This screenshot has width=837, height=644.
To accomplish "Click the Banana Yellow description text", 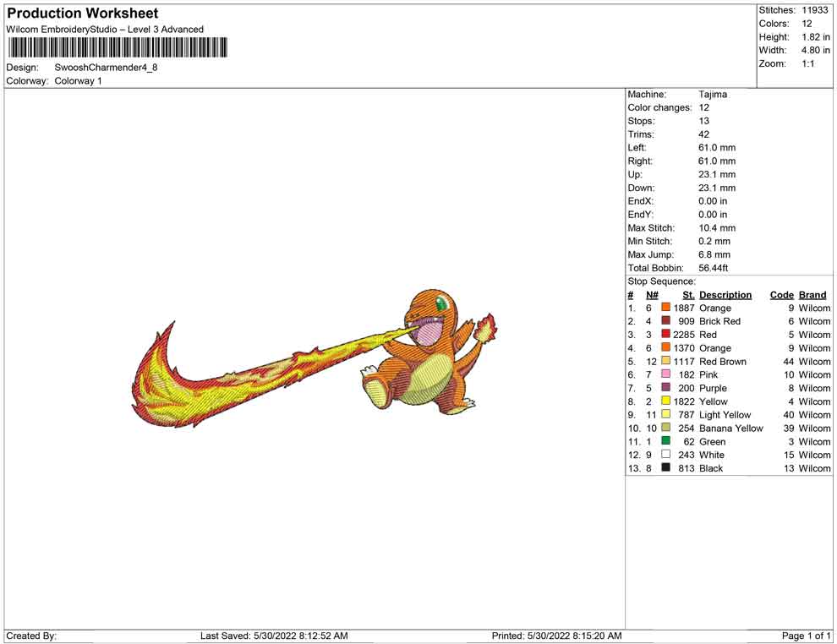I will tap(730, 428).
